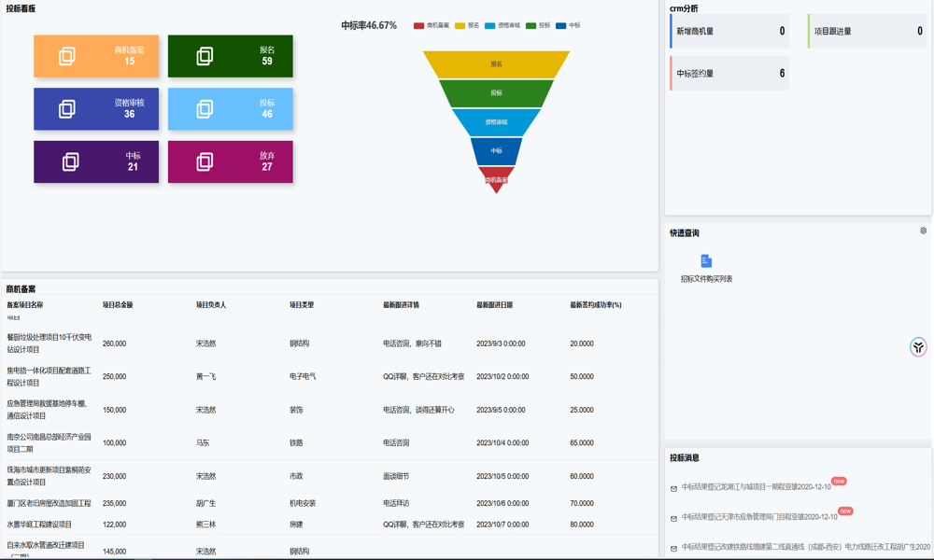Click the 报名 green card icon
934x560 pixels.
pos(205,57)
